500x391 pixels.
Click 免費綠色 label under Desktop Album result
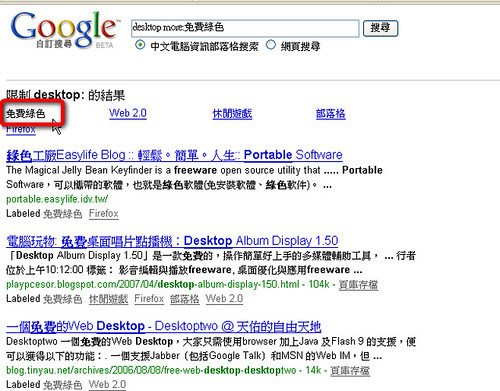coord(63,299)
